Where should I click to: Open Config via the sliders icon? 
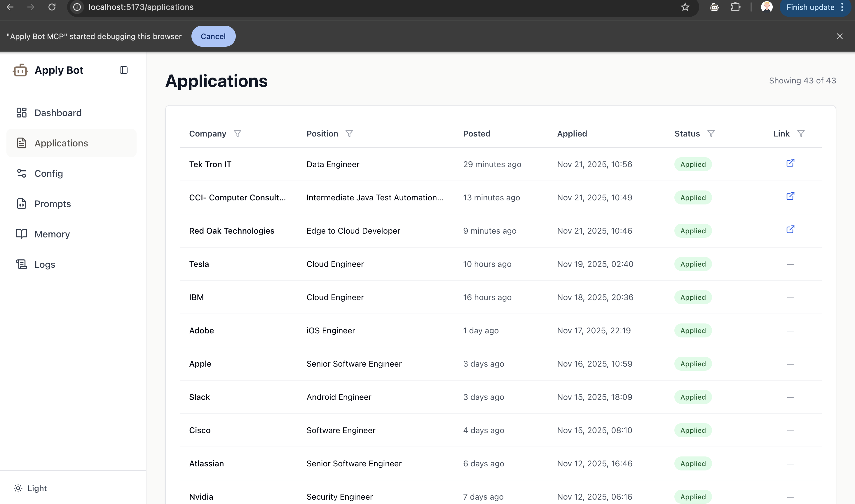[x=21, y=173]
